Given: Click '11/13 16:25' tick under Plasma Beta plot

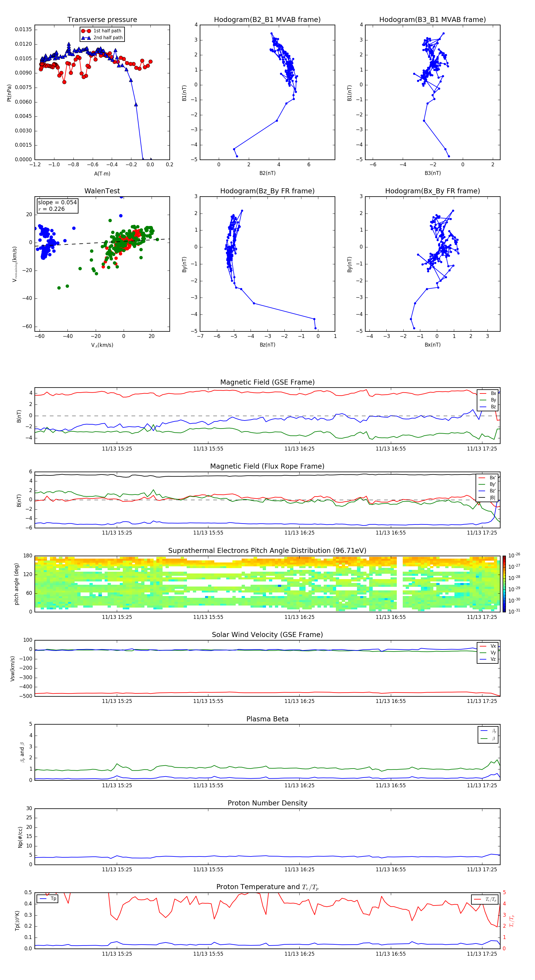Looking at the screenshot, I should (x=299, y=785).
